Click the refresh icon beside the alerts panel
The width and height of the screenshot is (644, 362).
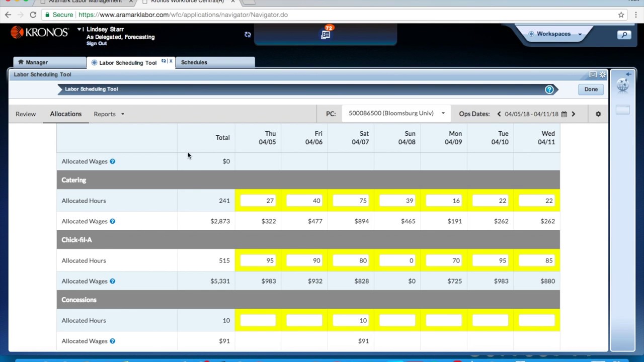coord(248,35)
